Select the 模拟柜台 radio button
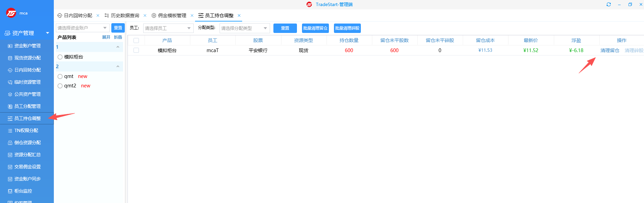The height and width of the screenshot is (203, 644). tap(60, 57)
